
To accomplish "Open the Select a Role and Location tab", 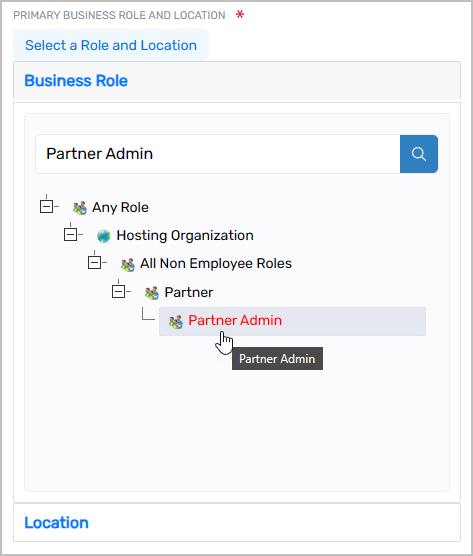I will (x=111, y=45).
